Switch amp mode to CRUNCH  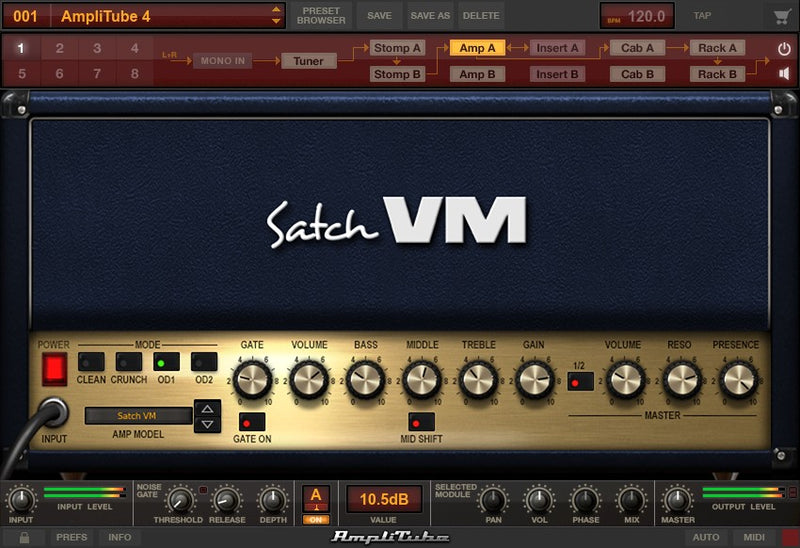pyautogui.click(x=129, y=362)
